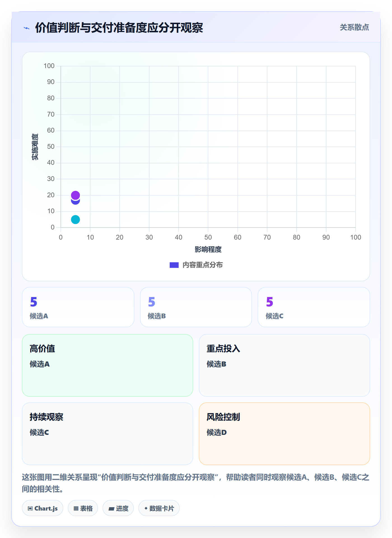Click the 候选C stat card showing 5
The height and width of the screenshot is (538, 392).
314,307
